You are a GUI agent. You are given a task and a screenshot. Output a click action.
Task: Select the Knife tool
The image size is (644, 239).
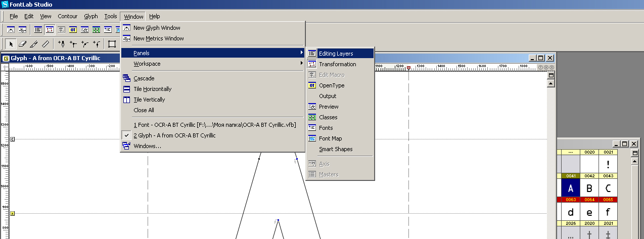click(34, 44)
